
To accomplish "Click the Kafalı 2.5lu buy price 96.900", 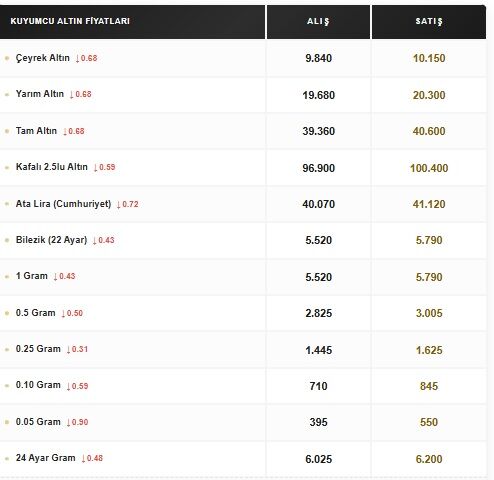I will tap(319, 168).
